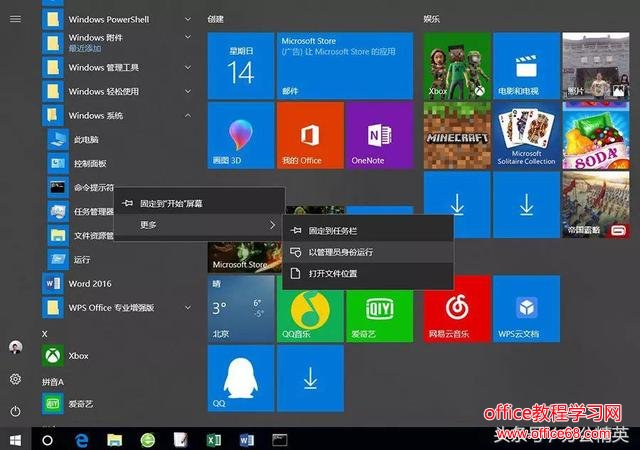The image size is (640, 450).
Task: Open the Xbox avatars tile
Action: click(457, 66)
